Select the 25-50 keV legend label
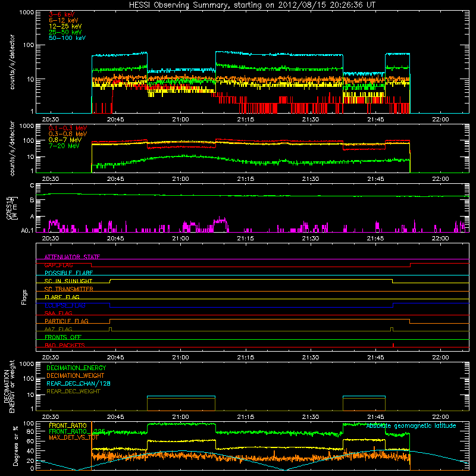 pyautogui.click(x=65, y=32)
